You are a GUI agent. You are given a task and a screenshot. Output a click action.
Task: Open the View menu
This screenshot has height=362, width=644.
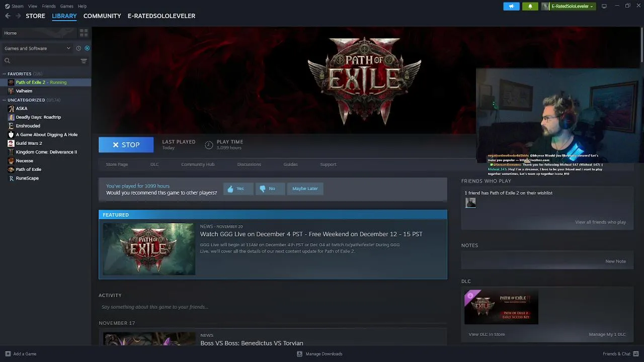coord(33,6)
